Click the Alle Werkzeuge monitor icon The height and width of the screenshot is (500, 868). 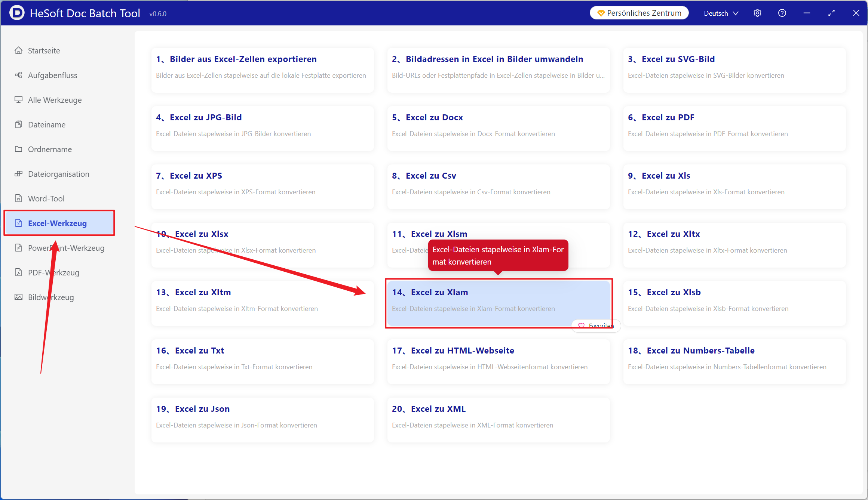[x=18, y=100]
